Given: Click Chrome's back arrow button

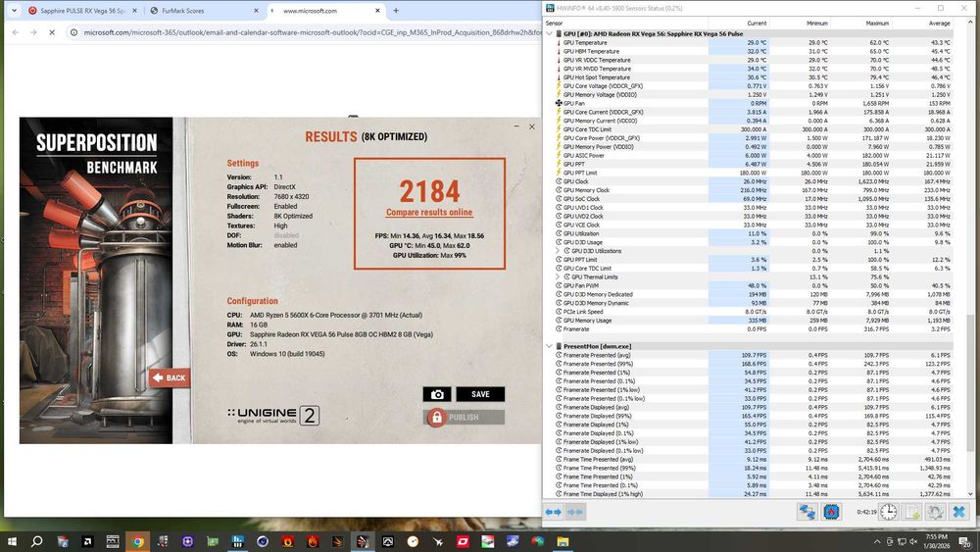Looking at the screenshot, I should pyautogui.click(x=16, y=32).
